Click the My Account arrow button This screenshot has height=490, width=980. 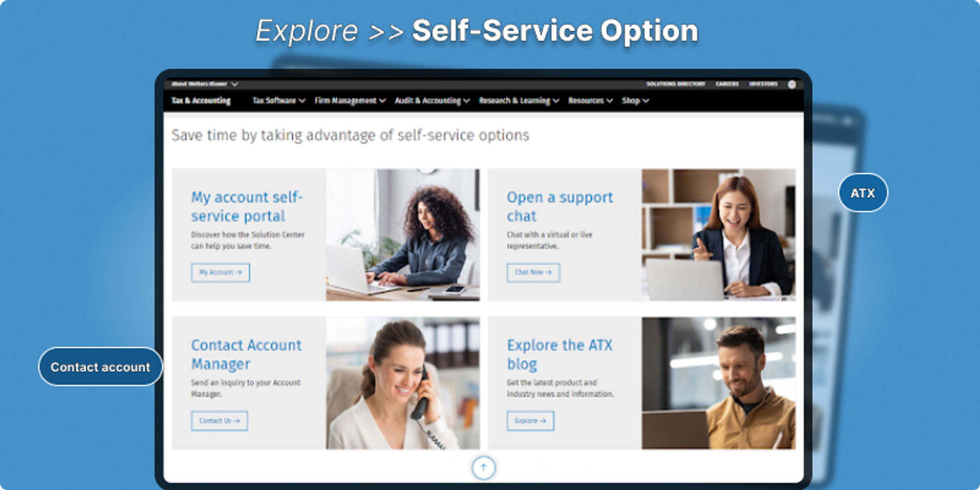(x=220, y=273)
